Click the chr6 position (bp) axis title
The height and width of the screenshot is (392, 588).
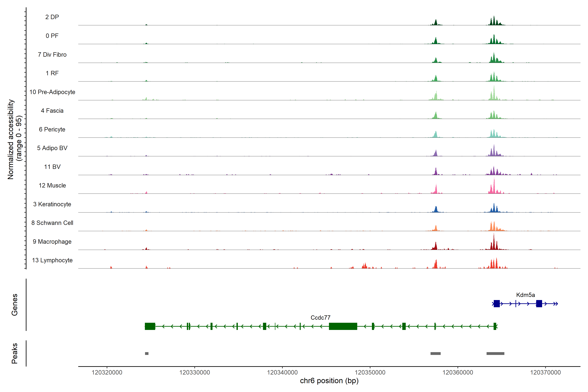(329, 381)
